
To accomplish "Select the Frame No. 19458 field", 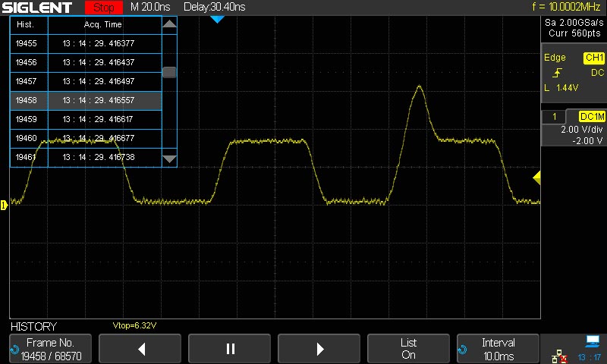I will [x=50, y=350].
